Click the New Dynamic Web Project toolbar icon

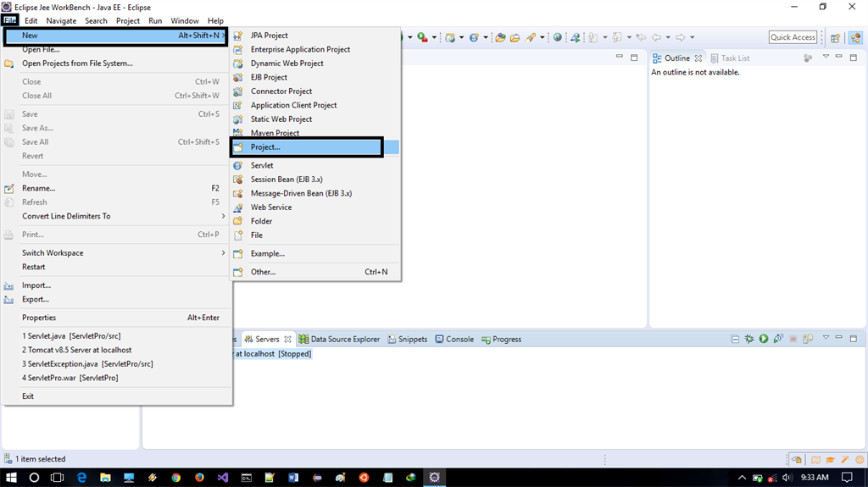(x=451, y=37)
